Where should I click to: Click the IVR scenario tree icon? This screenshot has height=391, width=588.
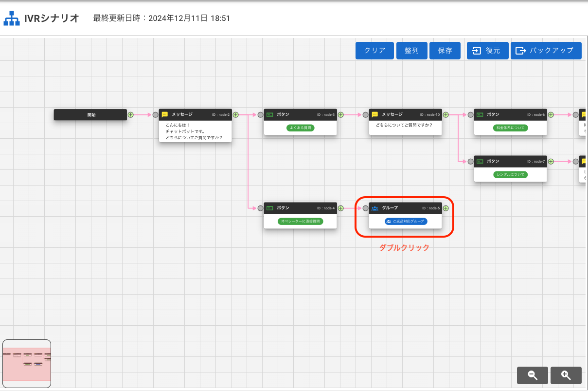click(x=12, y=19)
